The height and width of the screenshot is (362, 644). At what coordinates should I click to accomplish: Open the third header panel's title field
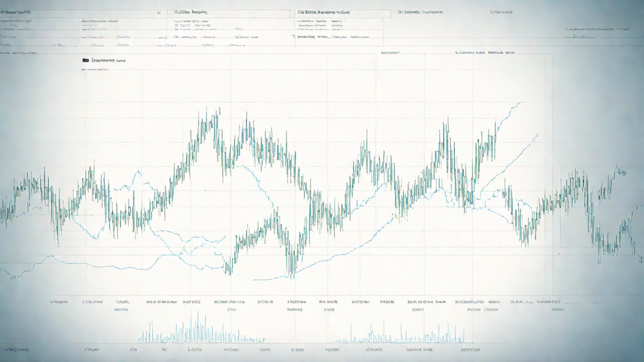point(324,12)
